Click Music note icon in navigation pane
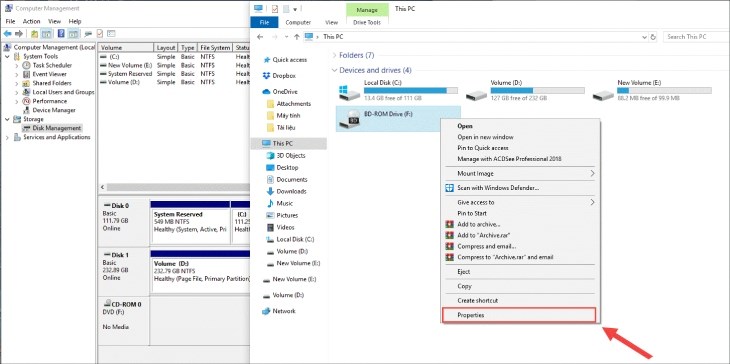Screen dimensions: 730x364 pos(270,203)
